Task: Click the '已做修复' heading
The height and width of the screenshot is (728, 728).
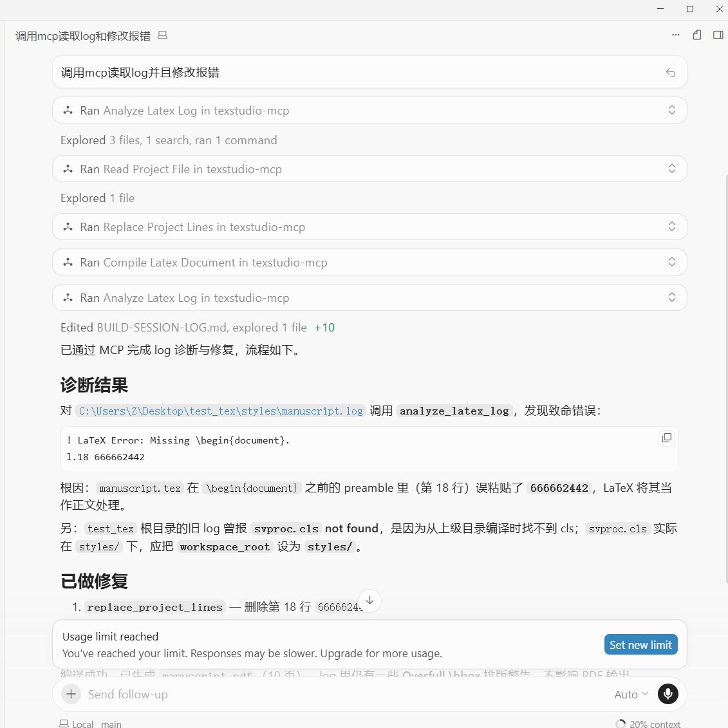Action: pyautogui.click(x=94, y=581)
